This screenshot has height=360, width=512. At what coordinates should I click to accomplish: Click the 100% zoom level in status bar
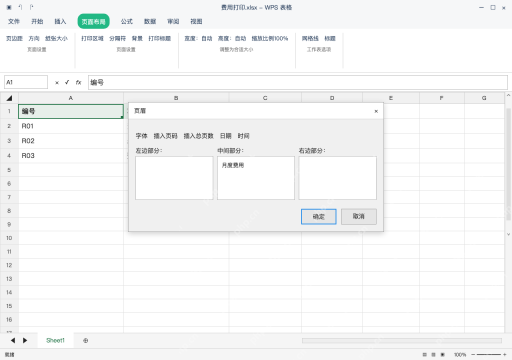pos(460,355)
